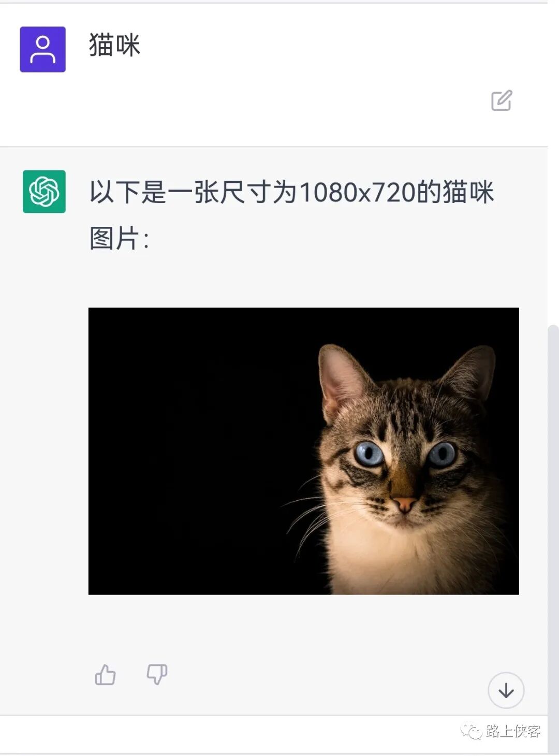Screen dimensions: 559x756
Task: Select the user message text 猫咪
Action: 114,45
